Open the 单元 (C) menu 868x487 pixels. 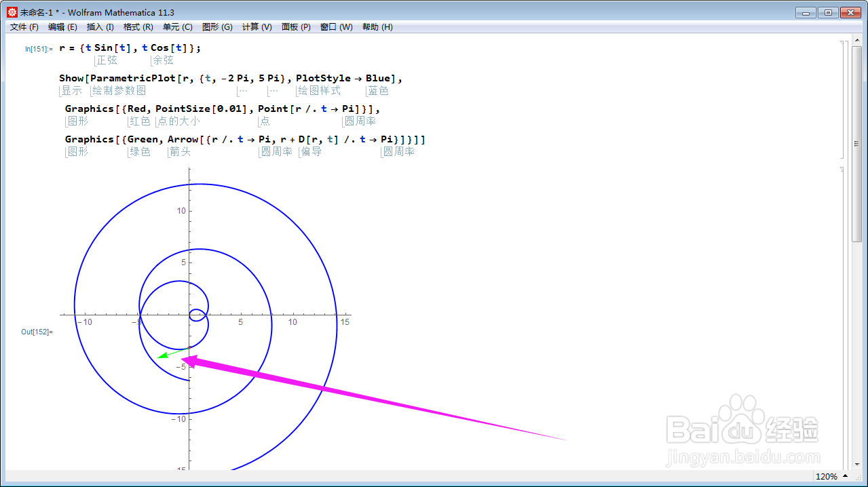click(177, 27)
